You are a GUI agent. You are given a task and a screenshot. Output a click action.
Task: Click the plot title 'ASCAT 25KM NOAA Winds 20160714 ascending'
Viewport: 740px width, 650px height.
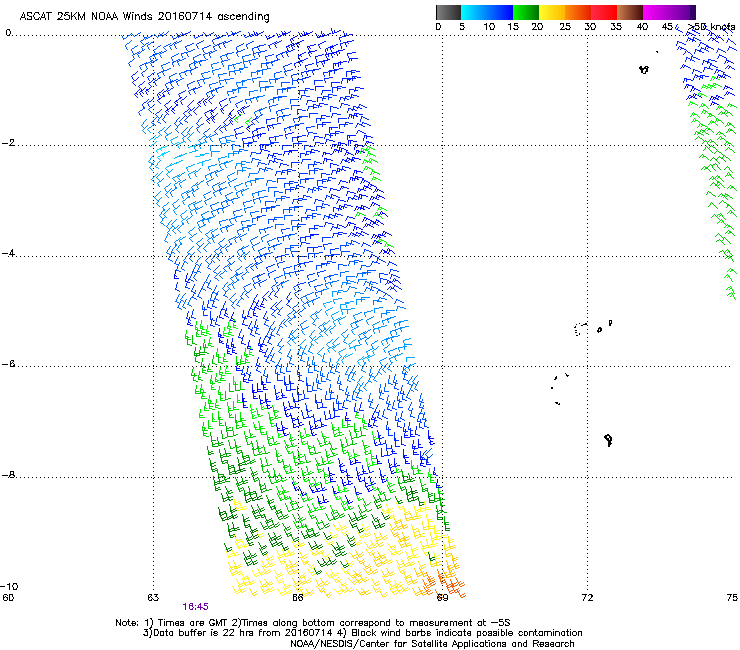pos(144,17)
